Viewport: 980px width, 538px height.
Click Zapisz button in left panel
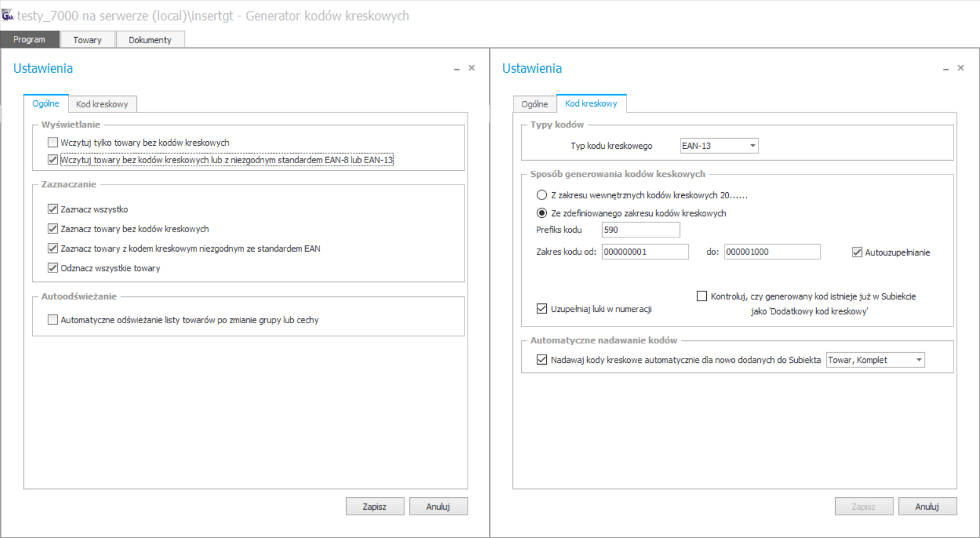pos(375,507)
